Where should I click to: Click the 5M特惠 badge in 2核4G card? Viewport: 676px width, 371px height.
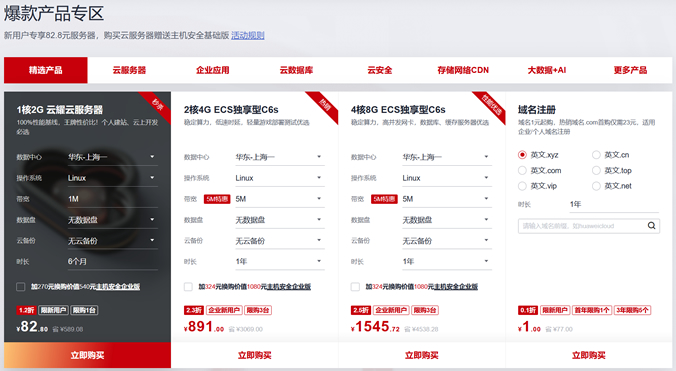(x=217, y=199)
